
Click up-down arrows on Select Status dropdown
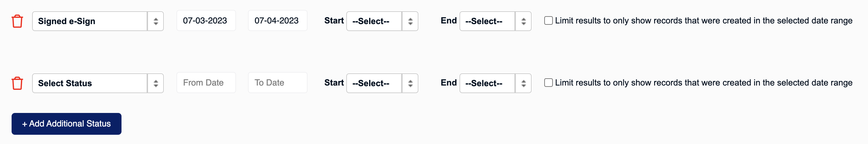point(156,83)
